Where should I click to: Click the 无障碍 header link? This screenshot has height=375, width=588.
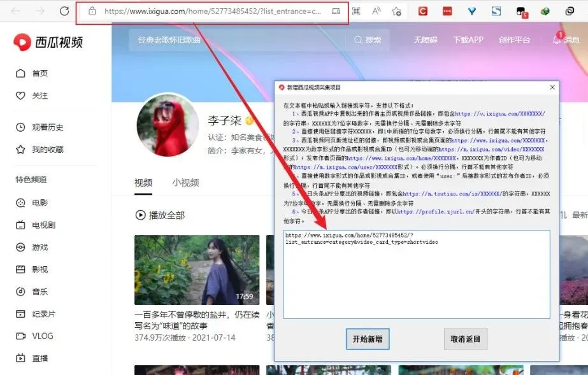tap(426, 39)
